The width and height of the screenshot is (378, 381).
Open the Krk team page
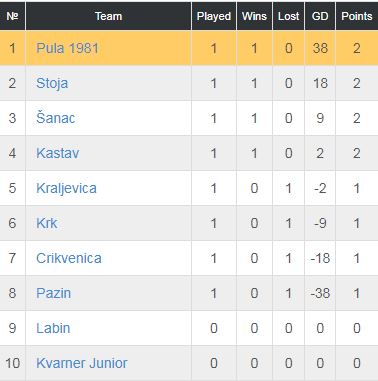pos(47,223)
